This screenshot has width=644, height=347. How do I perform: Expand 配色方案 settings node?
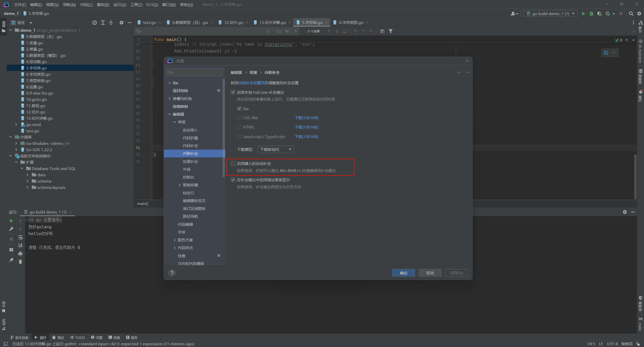[175, 240]
